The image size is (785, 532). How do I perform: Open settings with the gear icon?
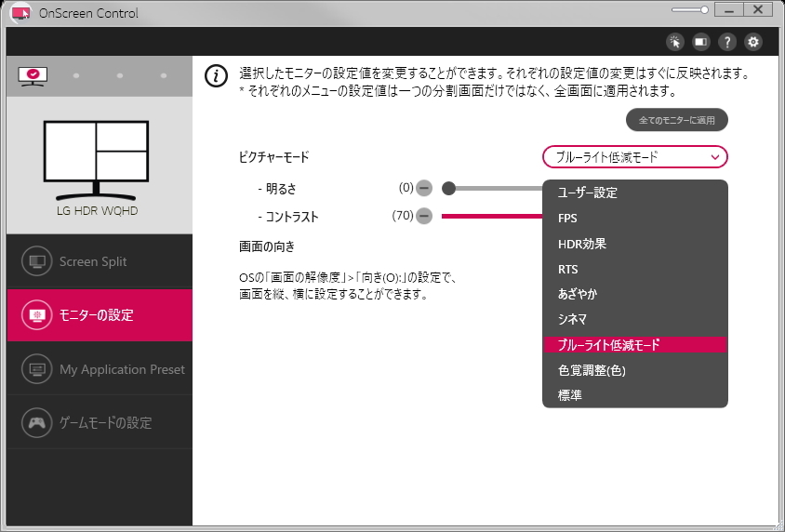coord(753,42)
